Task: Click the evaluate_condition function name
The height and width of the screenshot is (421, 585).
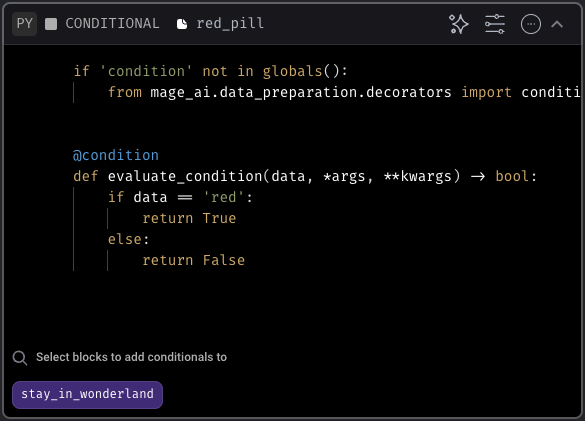Action: click(185, 176)
